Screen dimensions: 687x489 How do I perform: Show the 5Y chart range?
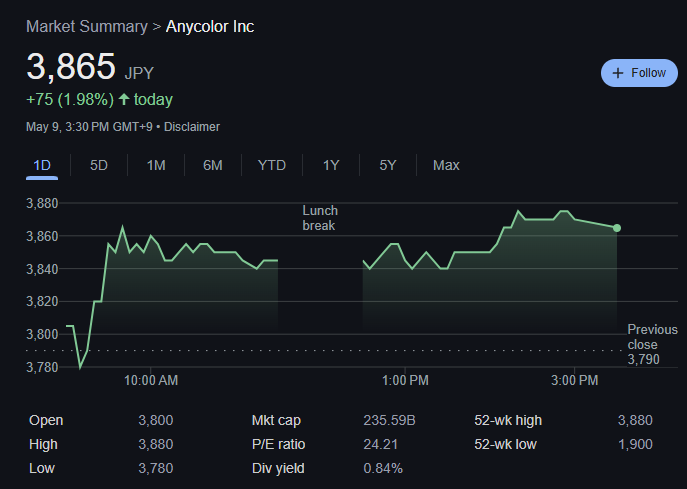pos(388,165)
